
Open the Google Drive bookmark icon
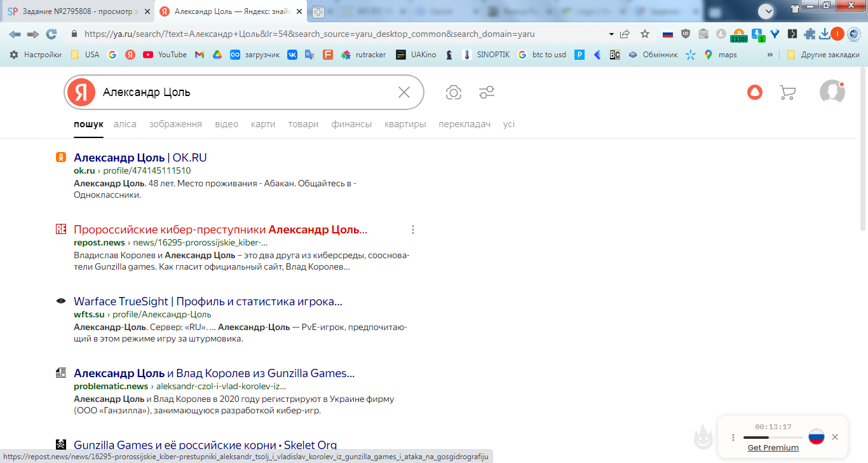[x=217, y=55]
